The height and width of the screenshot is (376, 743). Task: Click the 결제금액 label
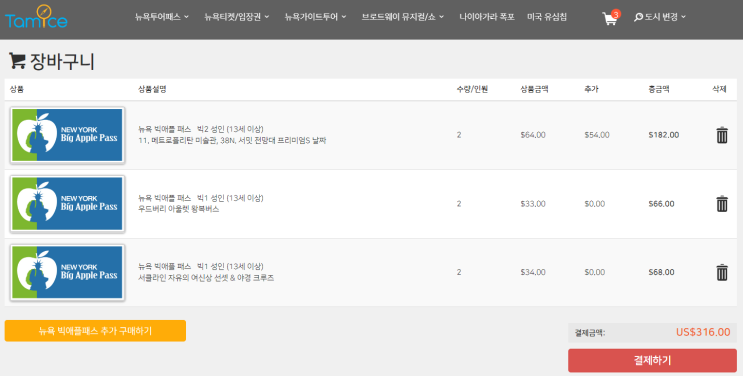pos(589,333)
